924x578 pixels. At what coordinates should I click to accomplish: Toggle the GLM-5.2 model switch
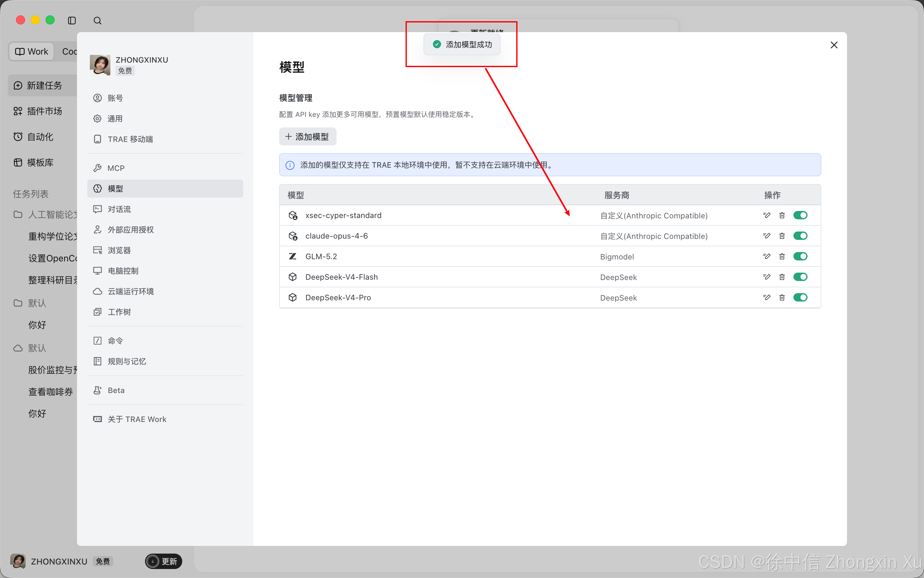coord(800,256)
